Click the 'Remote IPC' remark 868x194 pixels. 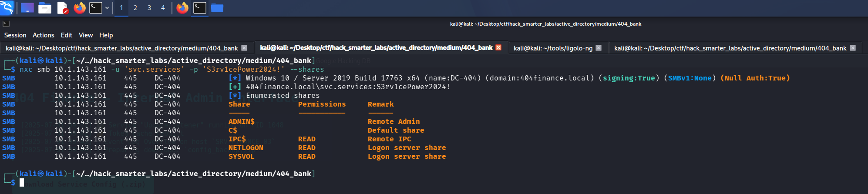390,139
